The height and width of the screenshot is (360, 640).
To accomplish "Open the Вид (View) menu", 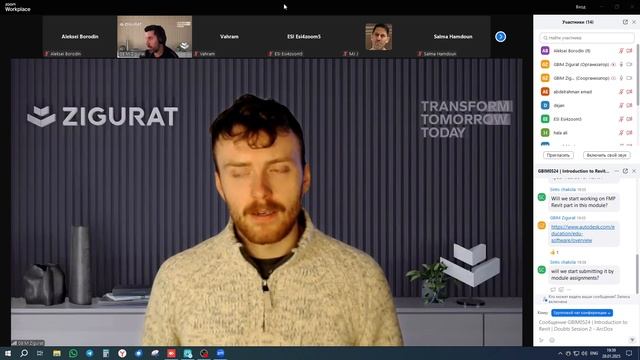I will (580, 7).
